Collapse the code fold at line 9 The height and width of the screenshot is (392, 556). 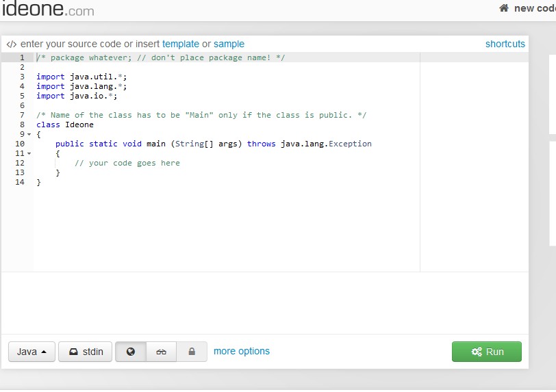29,134
